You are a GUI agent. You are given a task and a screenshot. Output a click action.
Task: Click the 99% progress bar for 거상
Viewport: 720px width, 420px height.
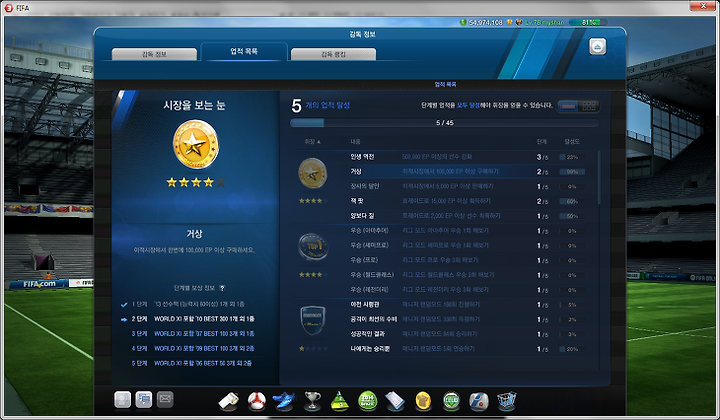pos(572,172)
